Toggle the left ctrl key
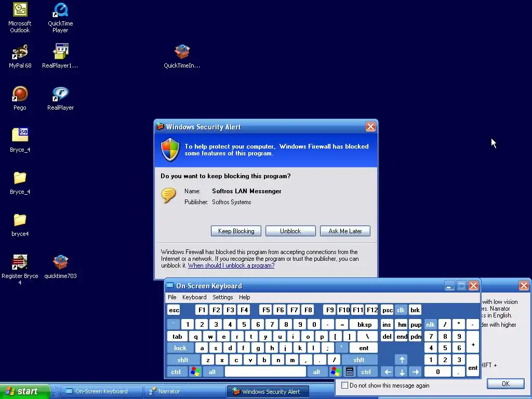 coord(176,372)
